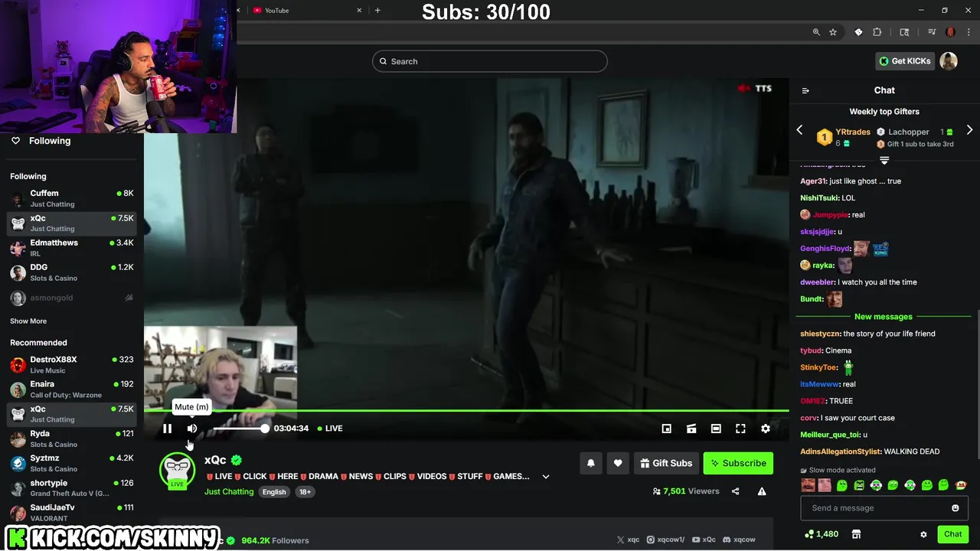Share the stream via share icon

coord(736,491)
